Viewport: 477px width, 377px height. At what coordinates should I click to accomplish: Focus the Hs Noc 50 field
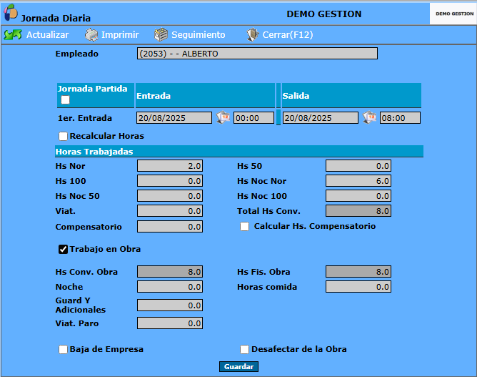(170, 196)
